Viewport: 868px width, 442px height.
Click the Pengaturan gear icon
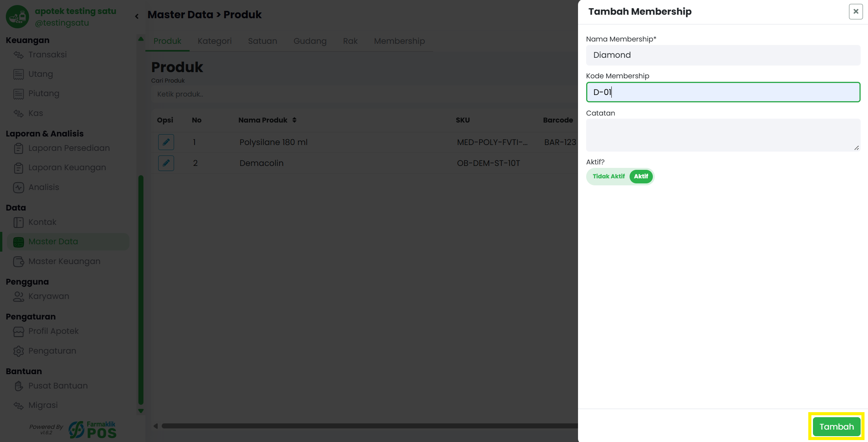pyautogui.click(x=18, y=351)
